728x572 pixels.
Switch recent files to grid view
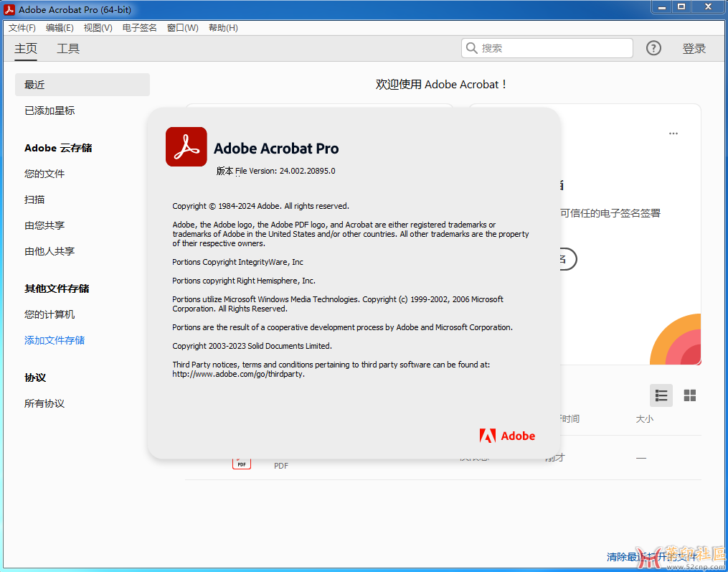(x=690, y=395)
